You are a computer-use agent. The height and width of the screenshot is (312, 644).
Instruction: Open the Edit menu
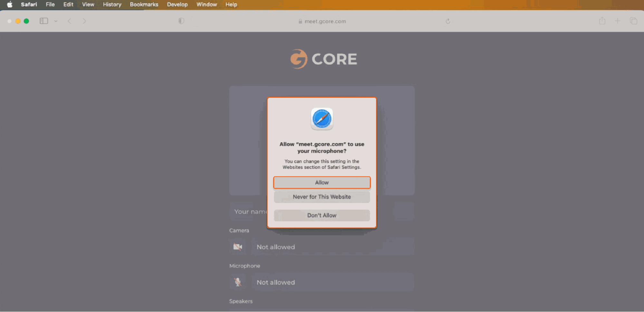pyautogui.click(x=68, y=5)
